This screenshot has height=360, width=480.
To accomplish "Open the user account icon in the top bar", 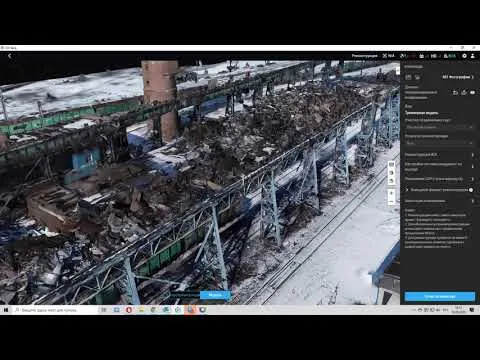I will [x=473, y=56].
